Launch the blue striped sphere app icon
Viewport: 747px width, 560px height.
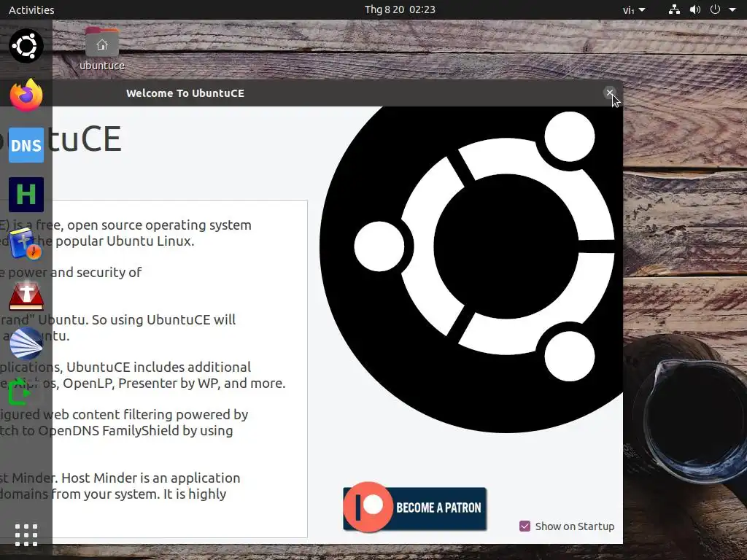pos(26,343)
